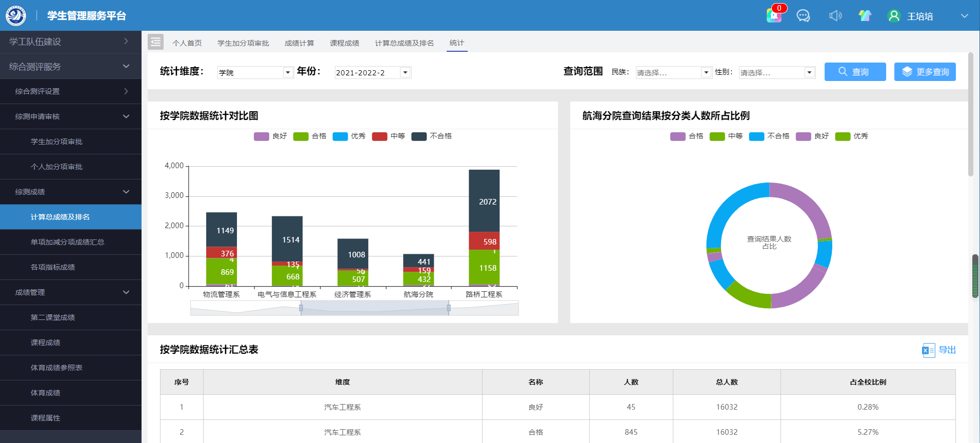Toggle the 不合格 series in bar chart legend

(432, 136)
